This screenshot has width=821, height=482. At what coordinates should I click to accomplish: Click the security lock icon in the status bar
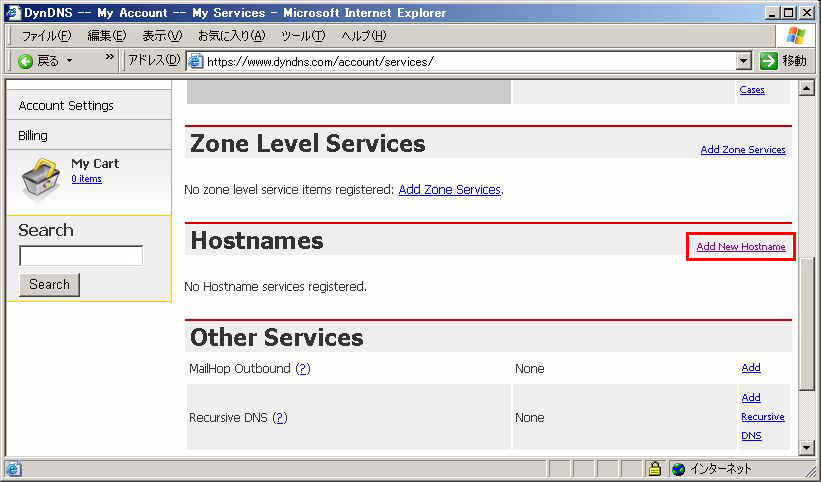coord(654,468)
